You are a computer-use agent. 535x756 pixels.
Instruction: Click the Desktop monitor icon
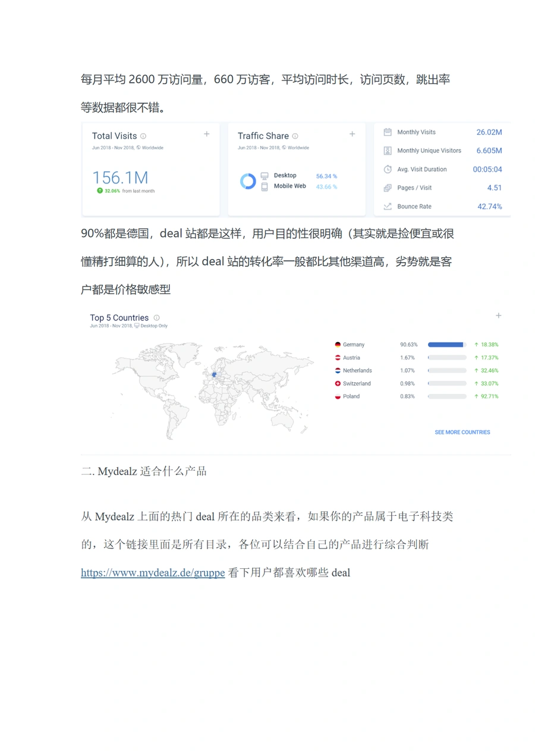[265, 176]
